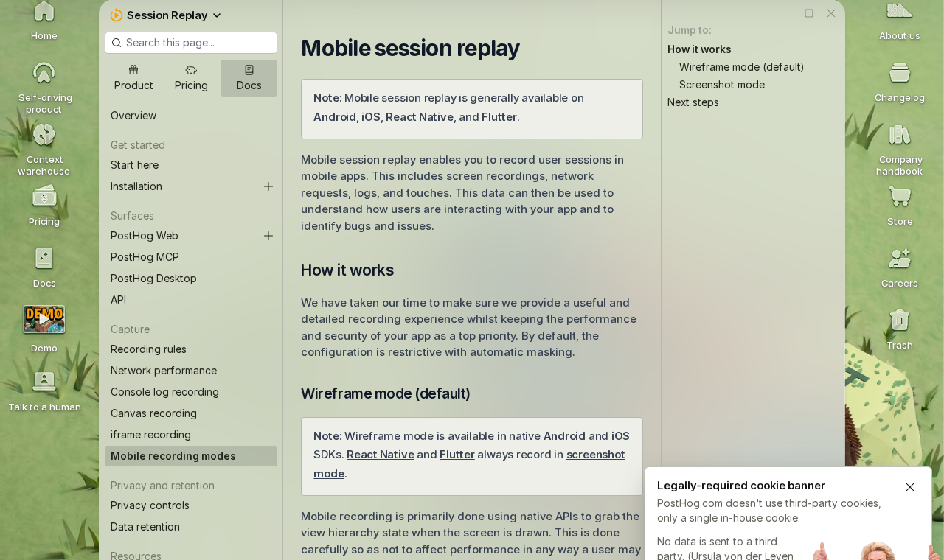Jump to Screenshot mode section
The image size is (944, 560).
[722, 85]
